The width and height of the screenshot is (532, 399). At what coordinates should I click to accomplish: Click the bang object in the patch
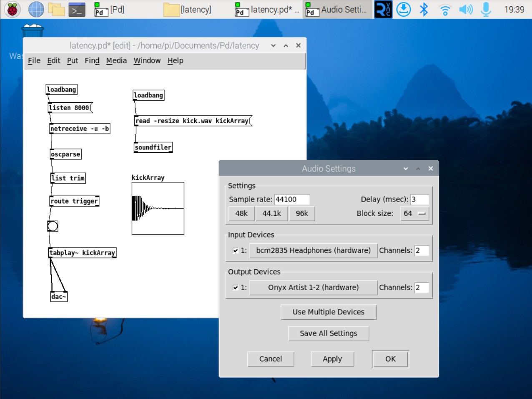pos(53,226)
